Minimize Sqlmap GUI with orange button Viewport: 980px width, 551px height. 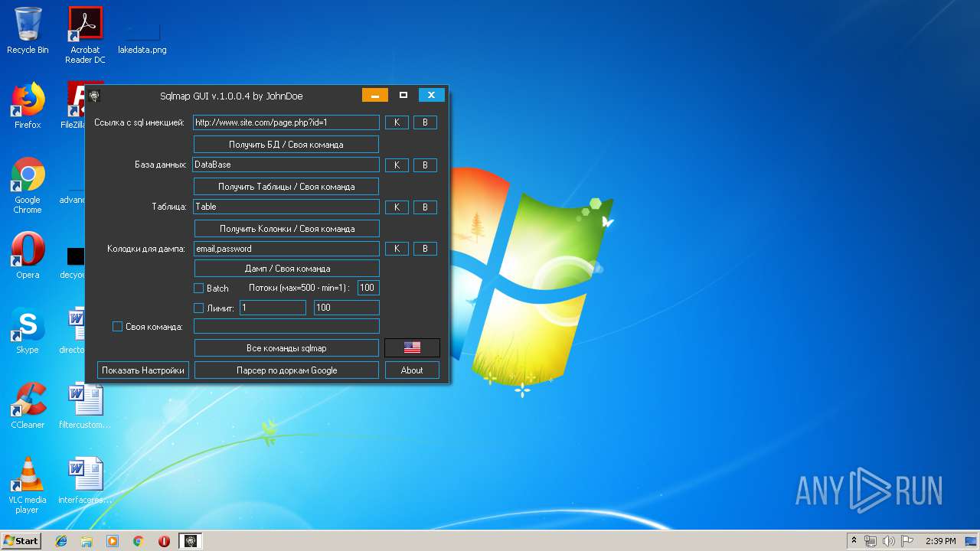pyautogui.click(x=375, y=95)
